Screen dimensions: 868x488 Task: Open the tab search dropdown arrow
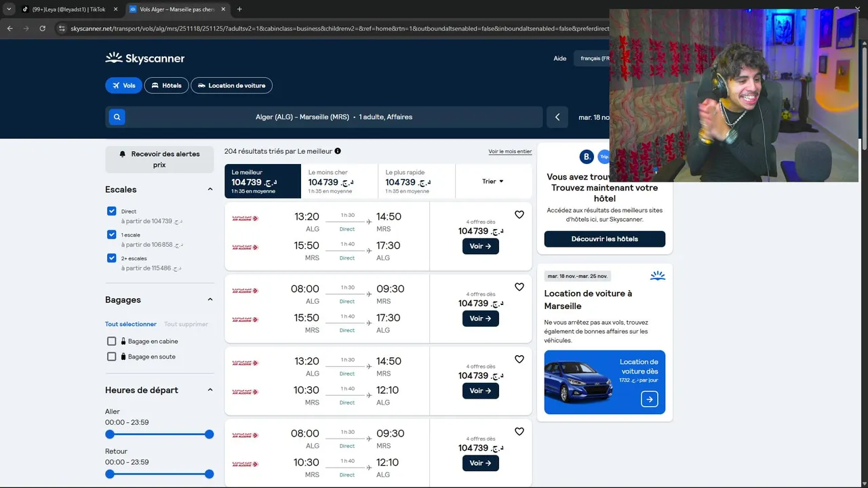click(x=9, y=9)
